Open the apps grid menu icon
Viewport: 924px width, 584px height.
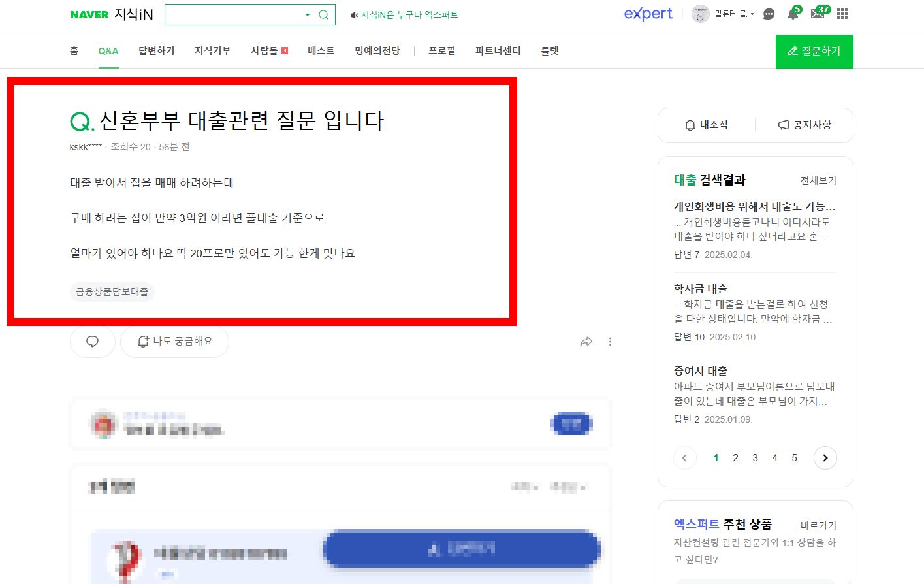coord(842,14)
